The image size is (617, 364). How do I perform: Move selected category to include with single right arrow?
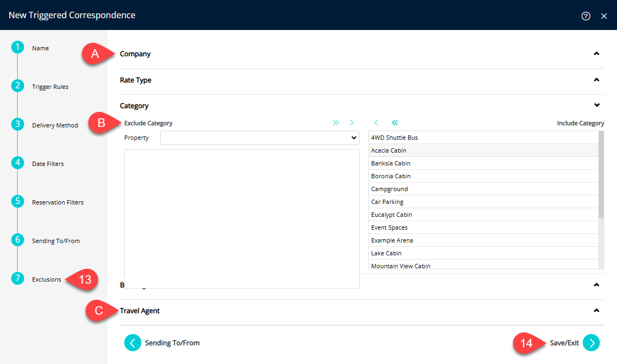tap(352, 123)
